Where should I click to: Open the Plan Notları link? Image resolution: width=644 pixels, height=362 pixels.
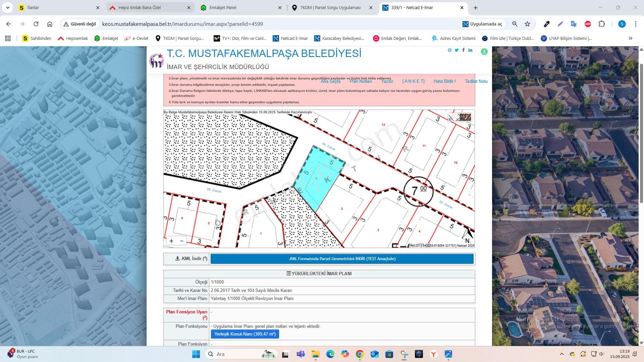(361, 81)
